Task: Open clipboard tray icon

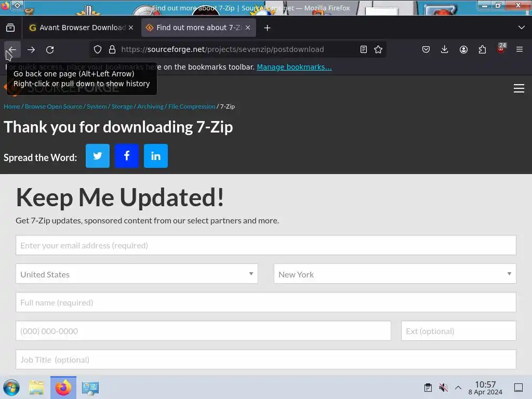Action: (428, 388)
